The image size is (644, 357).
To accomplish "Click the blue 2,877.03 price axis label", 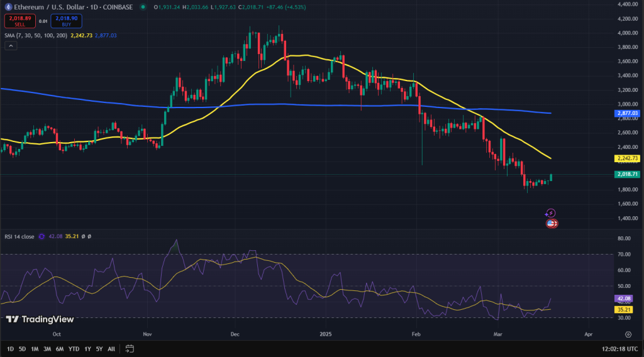I will tap(627, 113).
